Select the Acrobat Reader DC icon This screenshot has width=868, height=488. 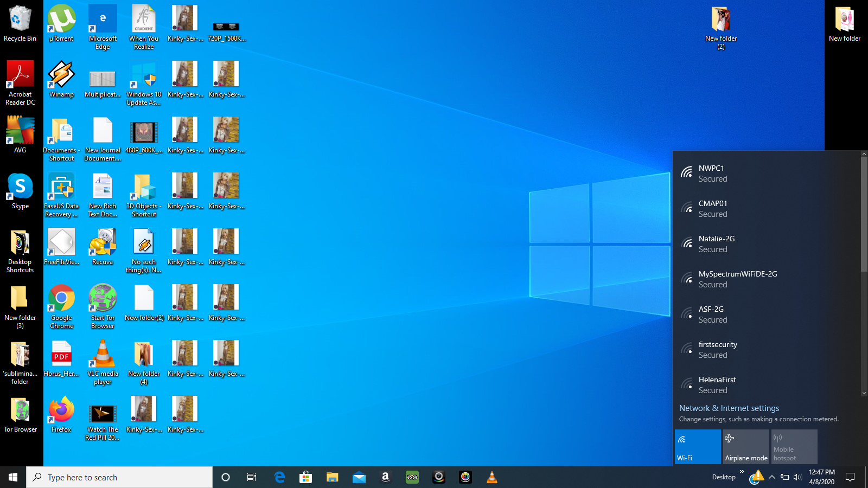tap(20, 83)
